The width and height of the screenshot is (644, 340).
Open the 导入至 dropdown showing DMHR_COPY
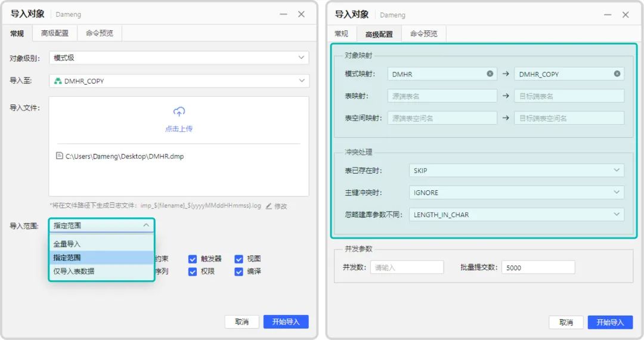click(179, 81)
